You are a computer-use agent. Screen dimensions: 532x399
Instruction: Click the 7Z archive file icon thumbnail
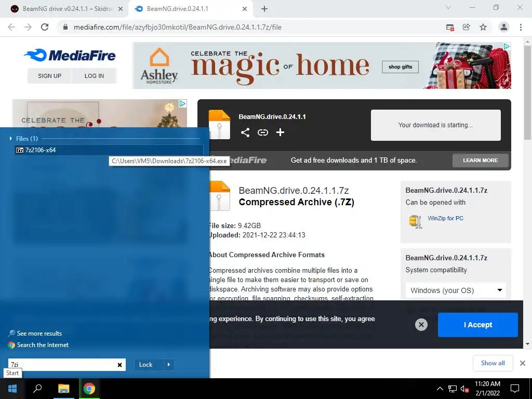tap(219, 196)
